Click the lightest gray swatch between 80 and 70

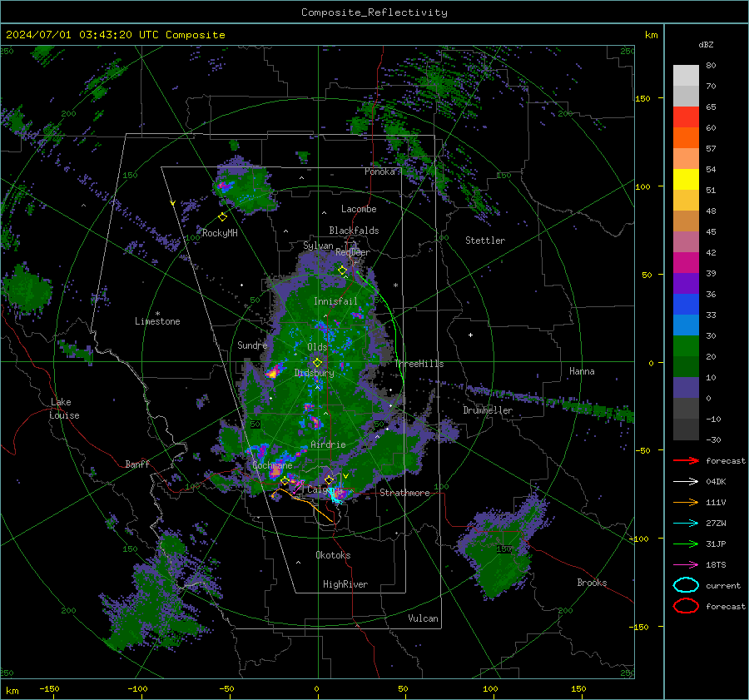[686, 76]
